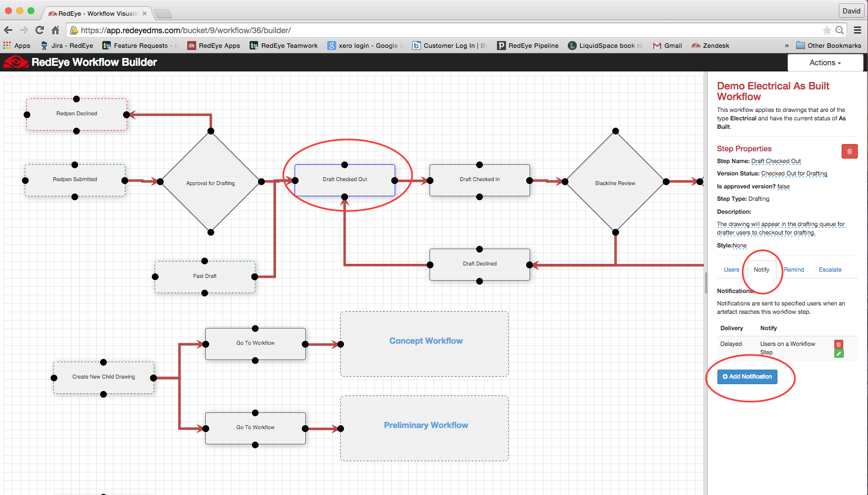
Task: Select the upper Go To Workflow node
Action: 255,344
